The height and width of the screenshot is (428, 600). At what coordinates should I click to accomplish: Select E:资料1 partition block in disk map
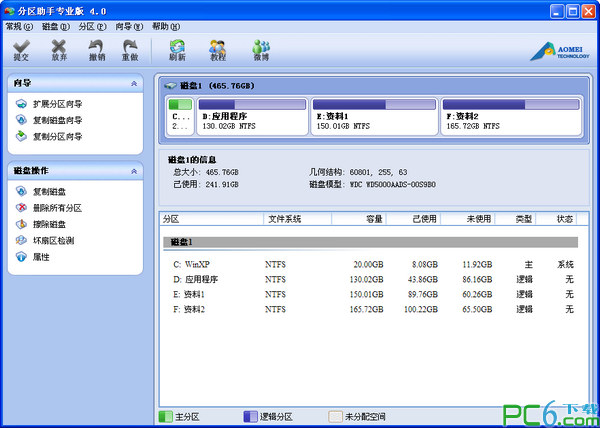pyautogui.click(x=374, y=116)
